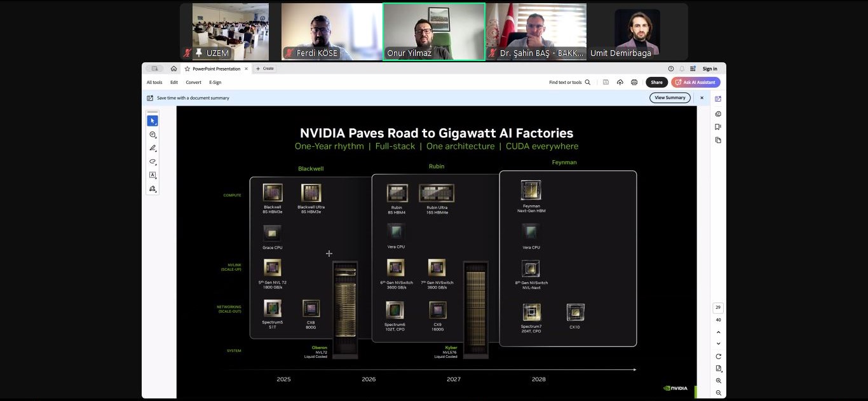Dismiss the document summary banner
868x401 pixels.
coord(702,98)
